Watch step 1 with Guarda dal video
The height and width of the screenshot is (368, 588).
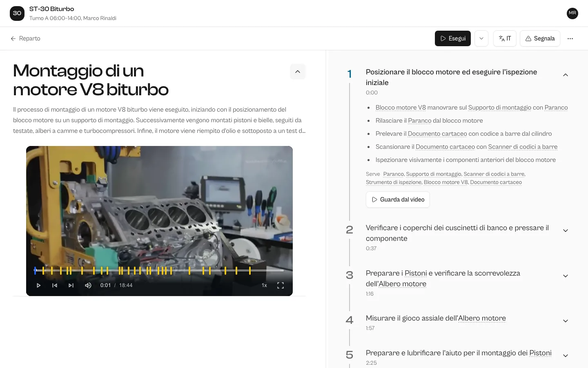click(x=398, y=200)
